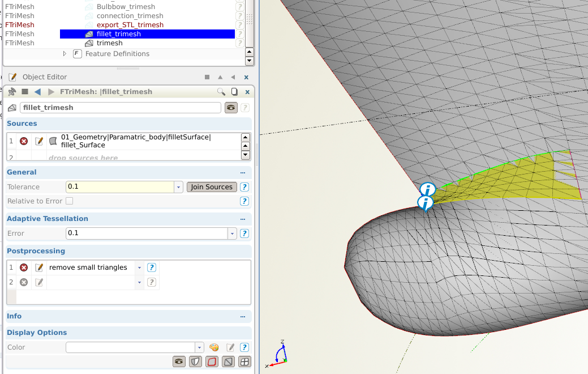
Task: Edit the fillet_Surface source with the pencil icon
Action: coord(38,141)
